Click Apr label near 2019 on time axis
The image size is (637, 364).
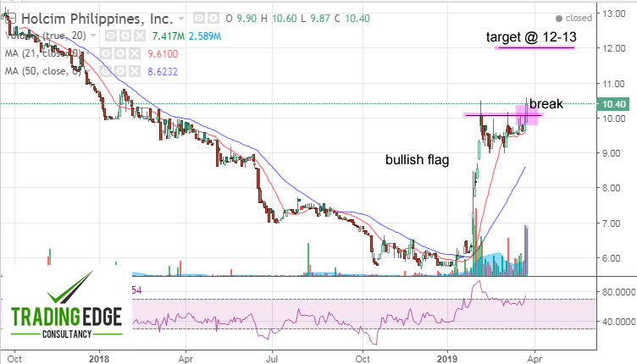tap(535, 359)
